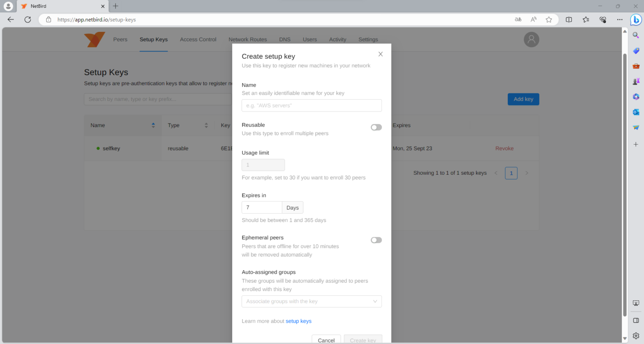This screenshot has width=644, height=344.
Task: Expand the Auto-assigned groups dropdown
Action: [312, 301]
